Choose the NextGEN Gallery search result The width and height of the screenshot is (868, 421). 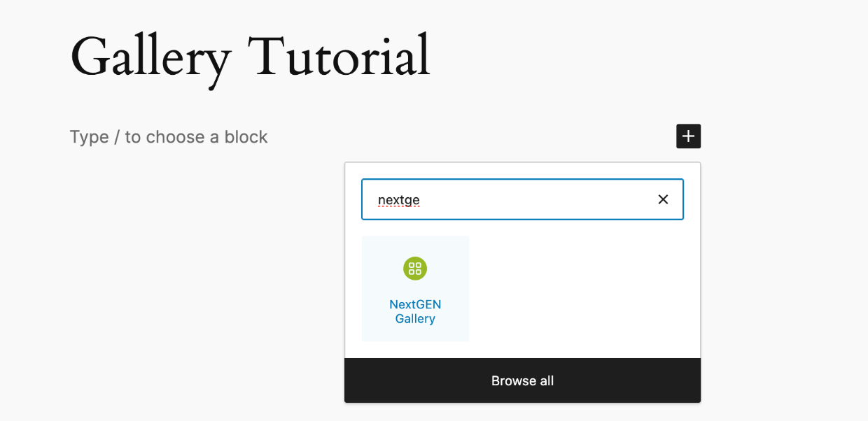[415, 288]
